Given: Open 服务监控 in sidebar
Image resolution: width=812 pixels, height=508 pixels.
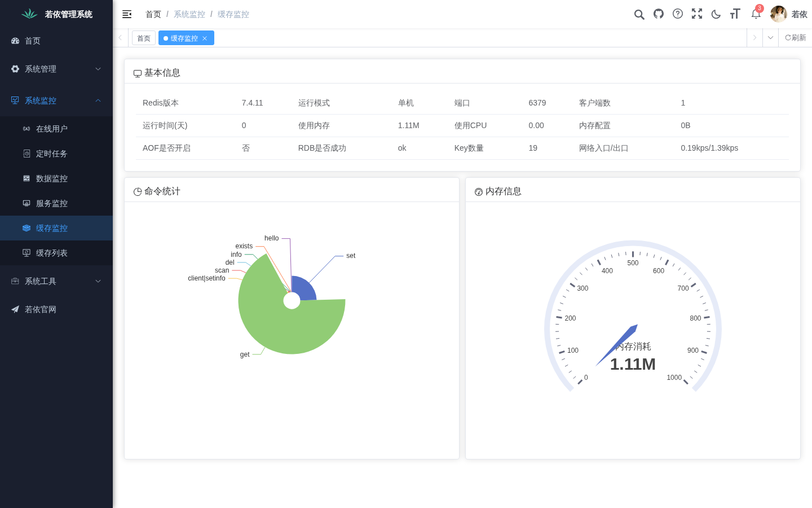Looking at the screenshot, I should (x=56, y=203).
